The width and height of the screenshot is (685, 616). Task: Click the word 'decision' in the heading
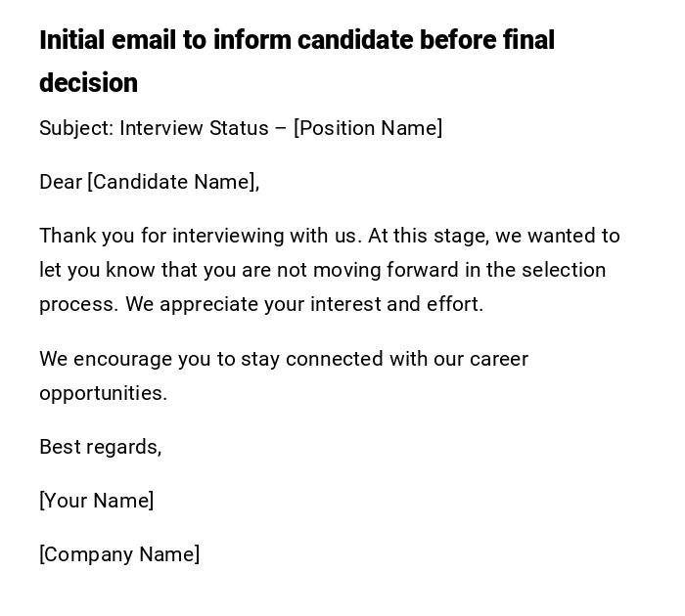coord(88,83)
